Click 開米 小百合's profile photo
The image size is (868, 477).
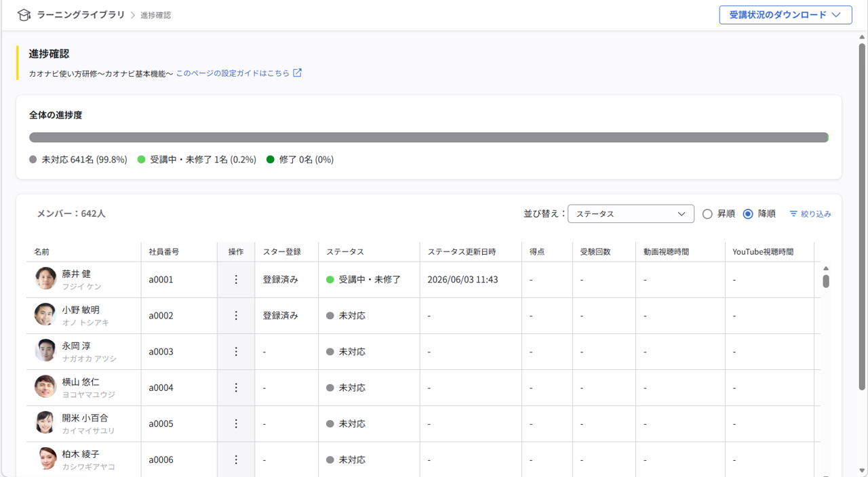tap(45, 422)
